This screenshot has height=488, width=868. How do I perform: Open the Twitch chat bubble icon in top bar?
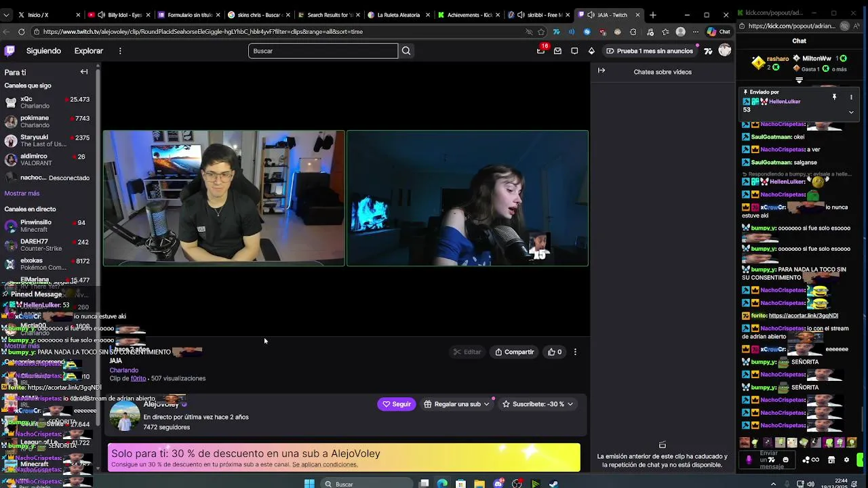574,51
